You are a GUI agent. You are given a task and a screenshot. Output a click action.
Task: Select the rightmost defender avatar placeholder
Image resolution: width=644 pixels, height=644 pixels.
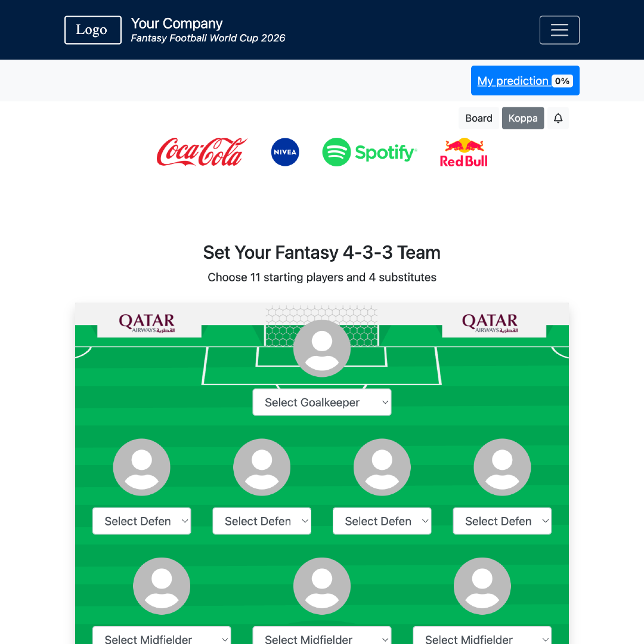tap(502, 467)
